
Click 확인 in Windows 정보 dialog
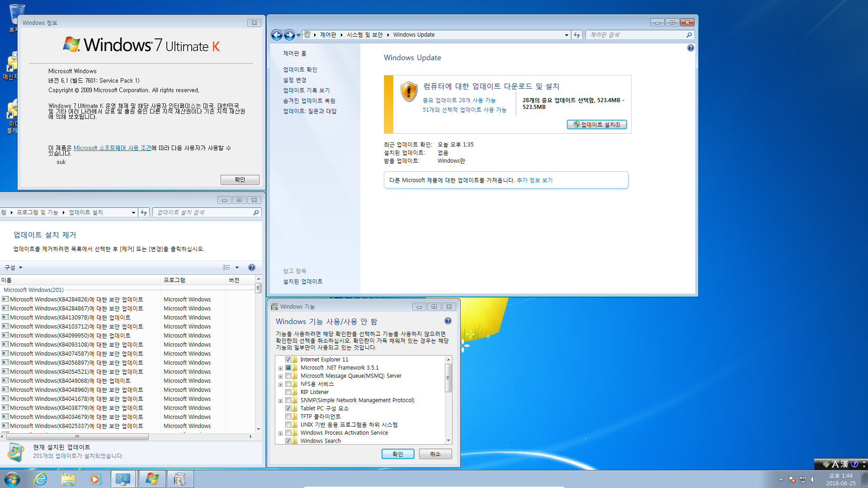[x=240, y=180]
